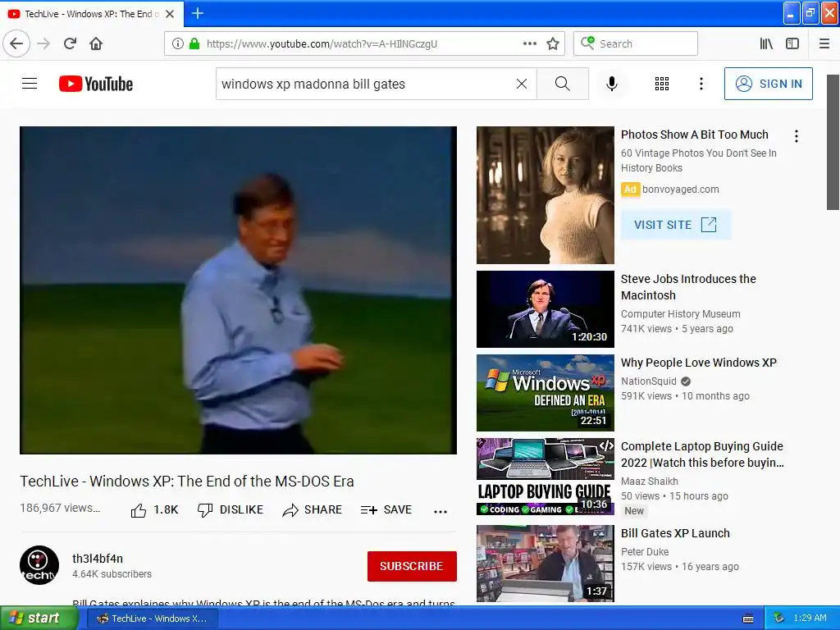The width and height of the screenshot is (840, 630).
Task: Clear the YouTube search query with X
Action: (521, 84)
